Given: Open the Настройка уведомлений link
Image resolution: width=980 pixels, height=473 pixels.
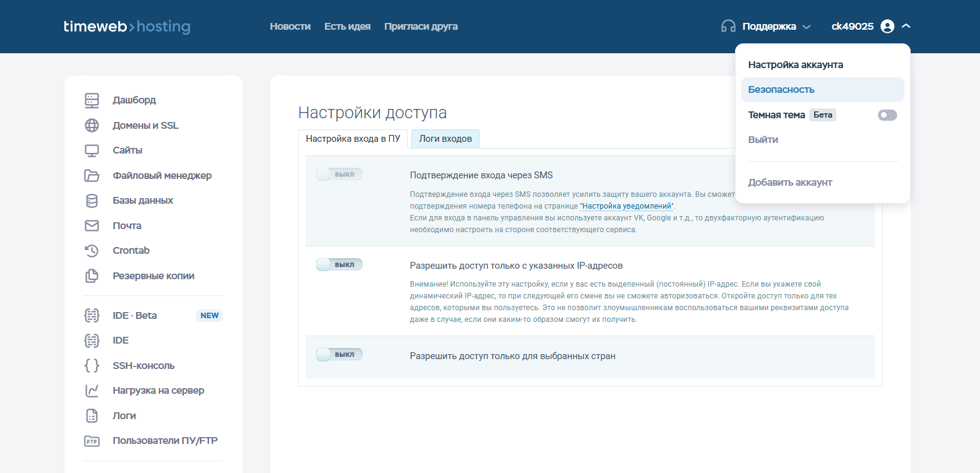Looking at the screenshot, I should click(x=627, y=206).
